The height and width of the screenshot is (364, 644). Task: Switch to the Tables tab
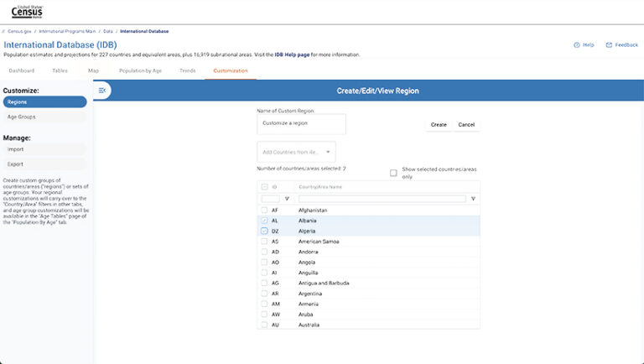click(x=60, y=70)
